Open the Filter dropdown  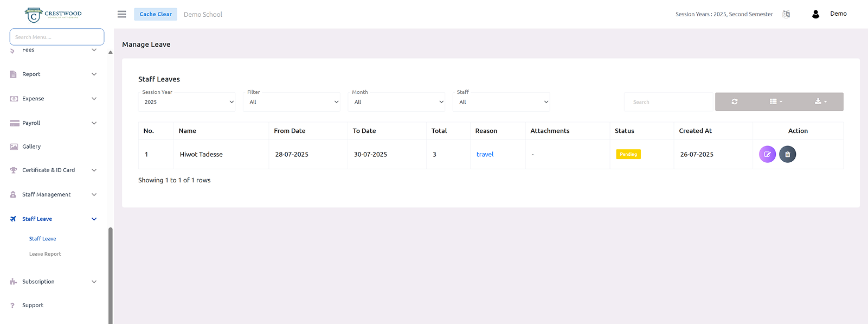coord(292,102)
